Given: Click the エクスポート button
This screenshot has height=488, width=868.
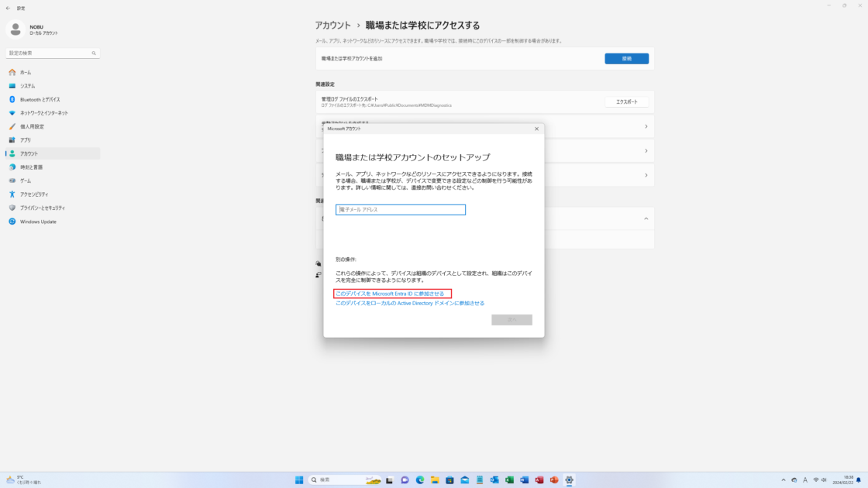Looking at the screenshot, I should [x=626, y=101].
